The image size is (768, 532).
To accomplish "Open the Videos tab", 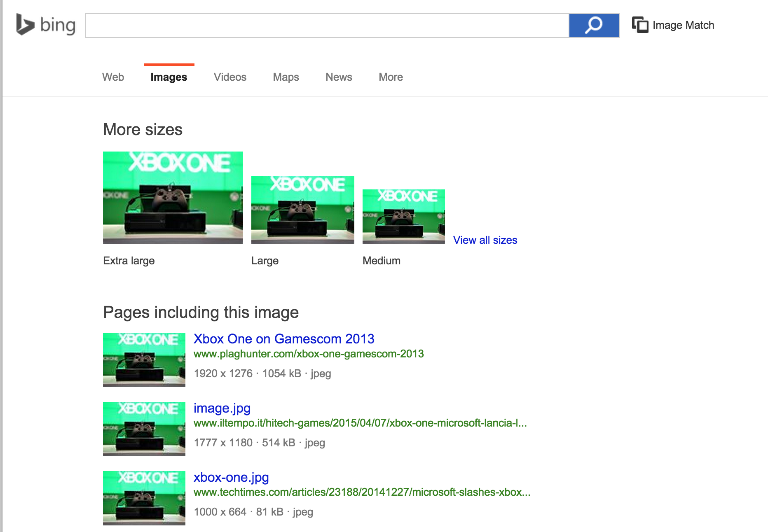I will pos(230,77).
